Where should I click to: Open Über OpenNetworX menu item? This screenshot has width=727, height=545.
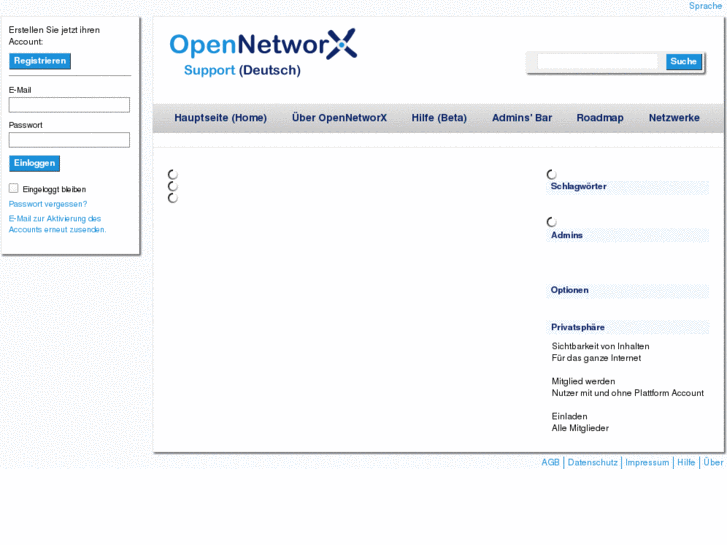pos(339,118)
